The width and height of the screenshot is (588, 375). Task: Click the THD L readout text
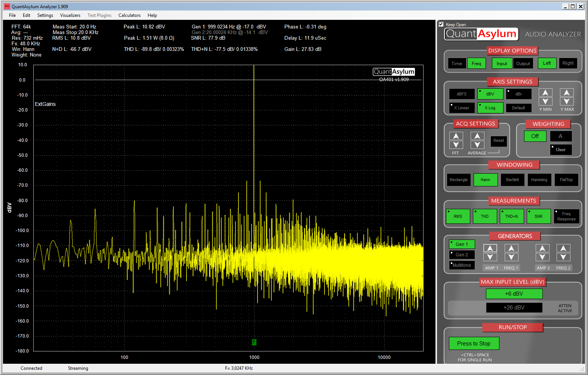point(154,49)
